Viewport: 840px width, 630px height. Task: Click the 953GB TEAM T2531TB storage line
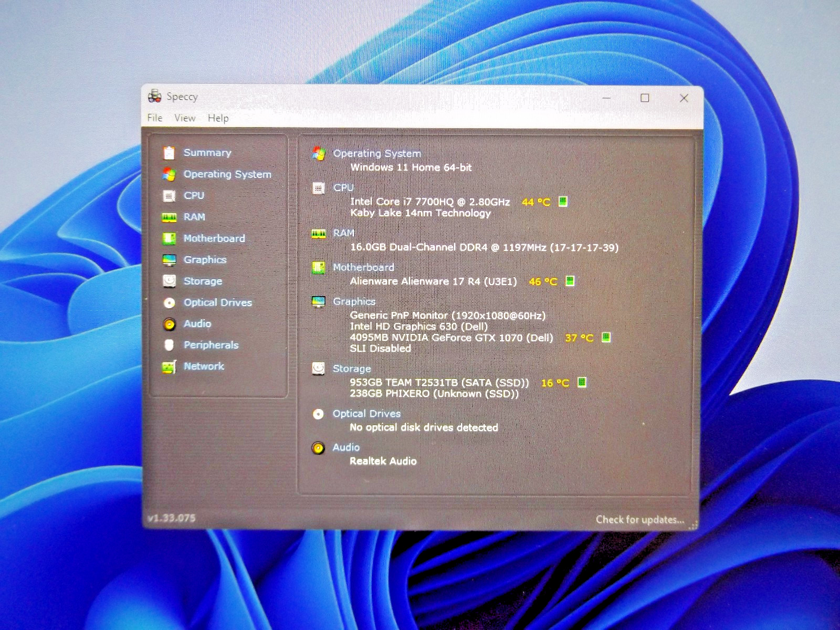point(439,383)
